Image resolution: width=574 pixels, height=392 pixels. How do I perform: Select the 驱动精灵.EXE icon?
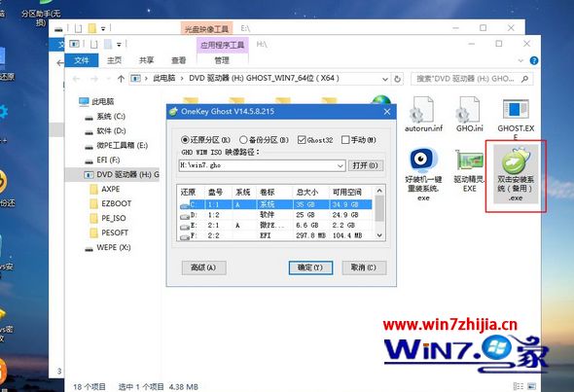[469, 160]
